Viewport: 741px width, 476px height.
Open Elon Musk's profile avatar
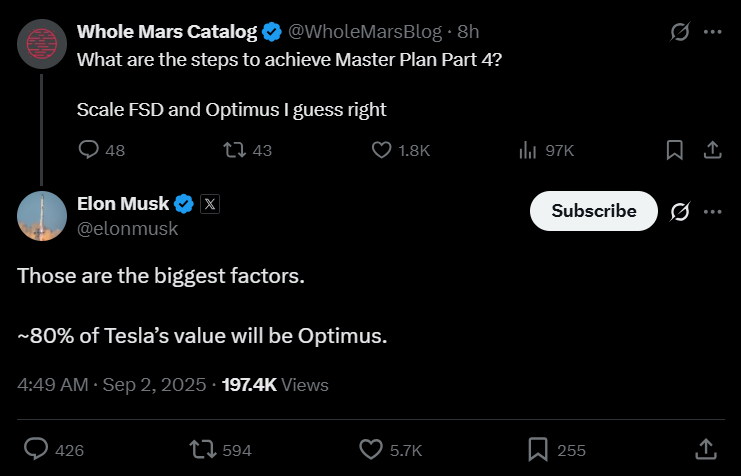click(42, 215)
